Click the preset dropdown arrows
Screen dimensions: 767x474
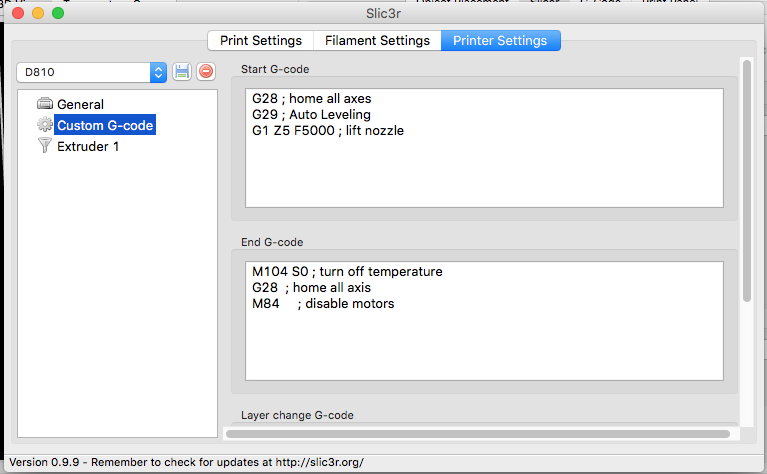[x=158, y=72]
